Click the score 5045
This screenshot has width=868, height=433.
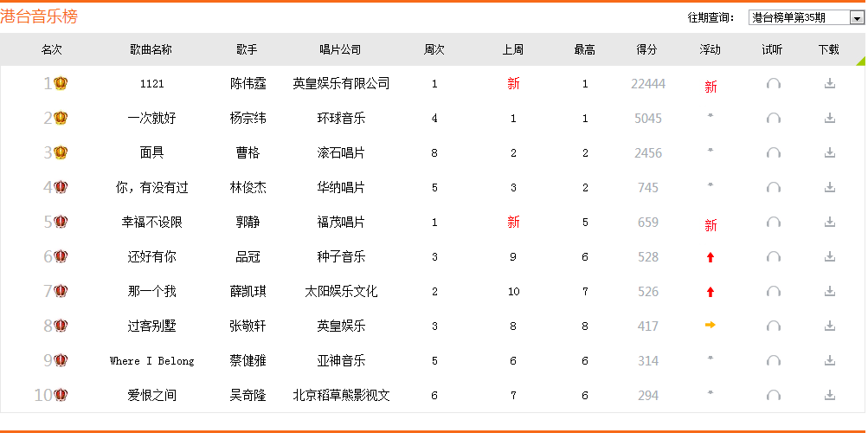point(647,119)
